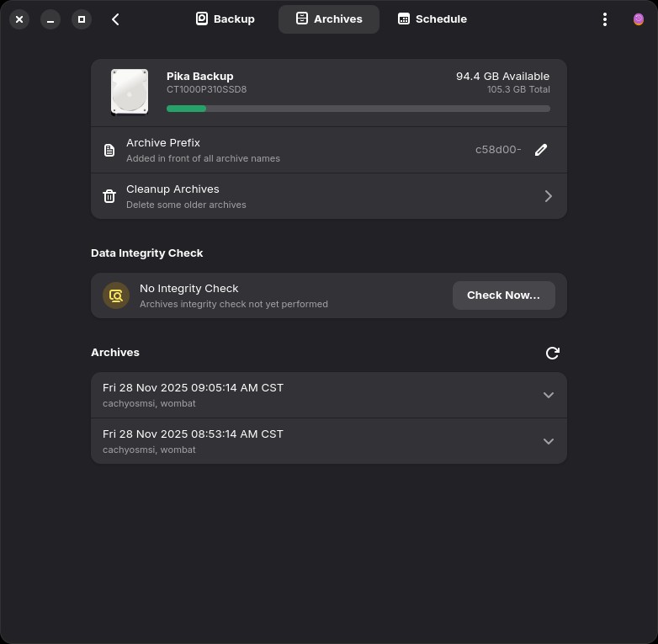Click the back arrow in header
The height and width of the screenshot is (644, 658).
pos(115,19)
